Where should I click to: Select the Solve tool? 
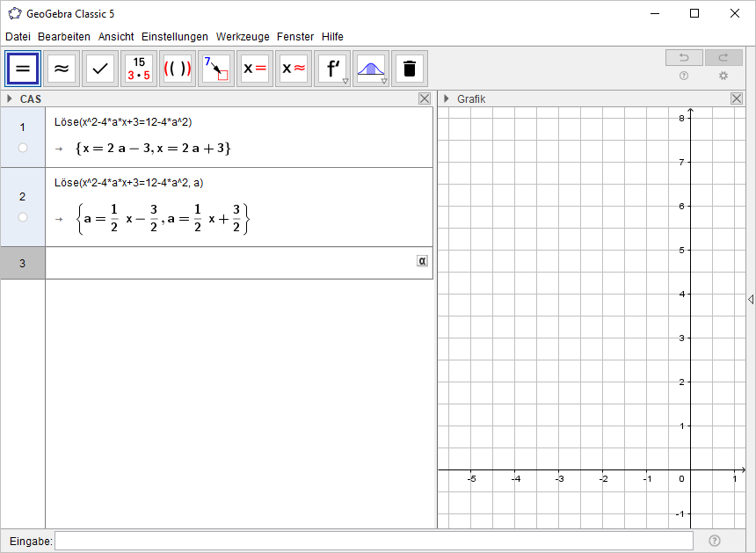point(254,68)
